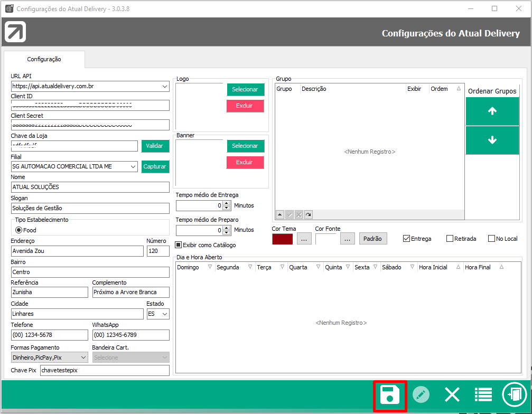Toggle Exibir como Catálogo checkbox
The image size is (532, 414).
coord(179,245)
